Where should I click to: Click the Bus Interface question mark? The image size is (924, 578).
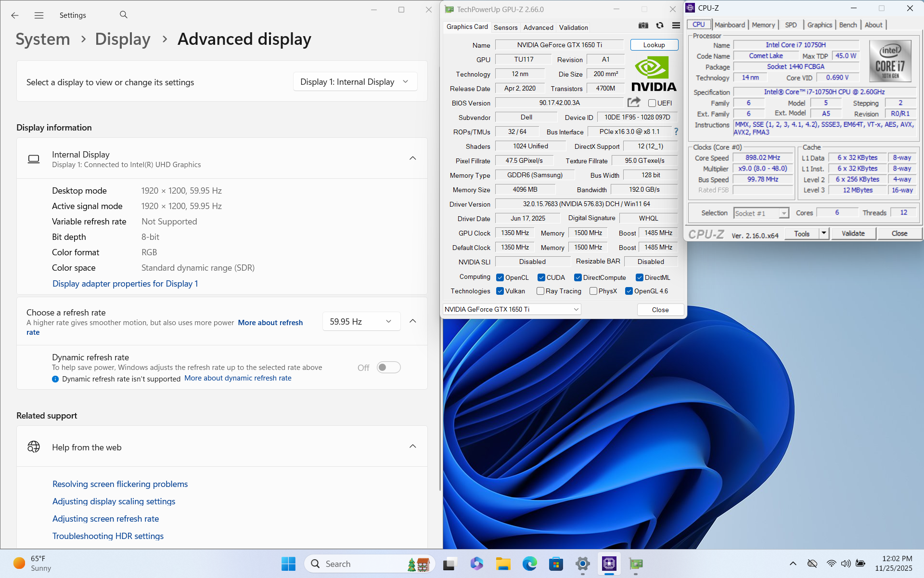[x=676, y=131]
